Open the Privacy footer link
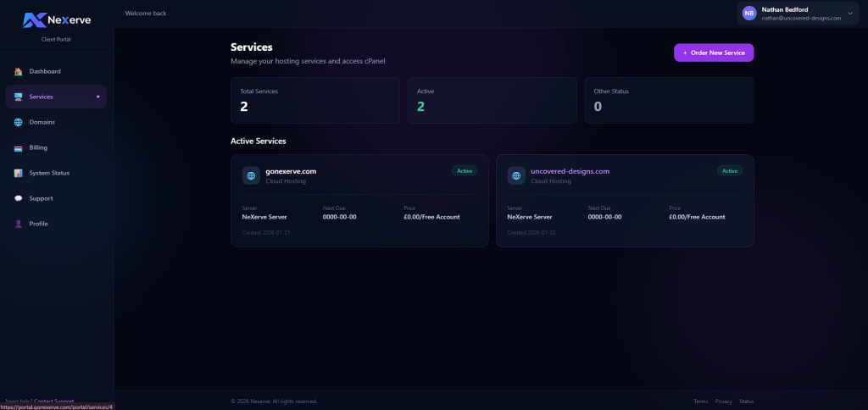Screen dimensions: 868x410 click(723, 401)
